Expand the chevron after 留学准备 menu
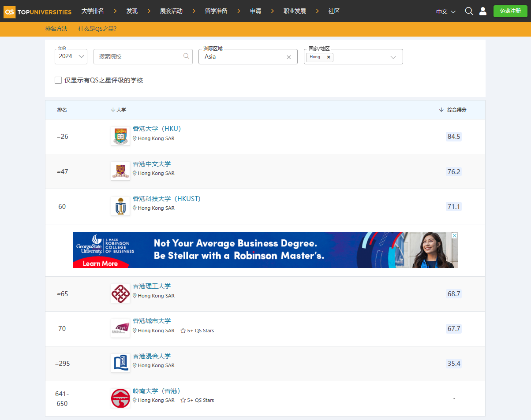The image size is (531, 420). pyautogui.click(x=239, y=11)
